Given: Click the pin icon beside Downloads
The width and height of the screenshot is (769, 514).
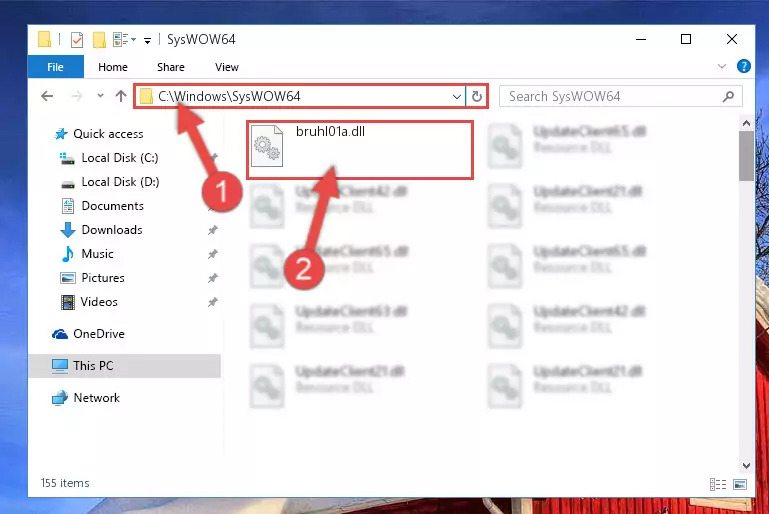Looking at the screenshot, I should (x=212, y=230).
